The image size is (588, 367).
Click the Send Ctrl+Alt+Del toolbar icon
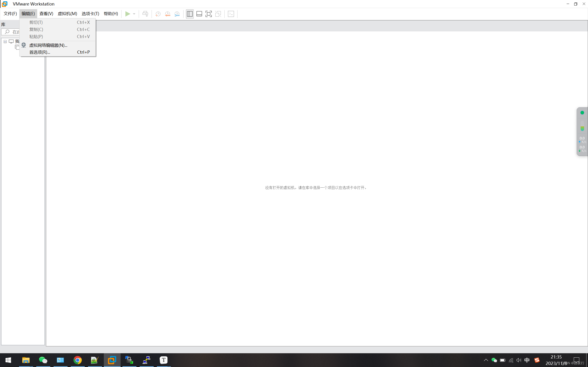click(145, 14)
